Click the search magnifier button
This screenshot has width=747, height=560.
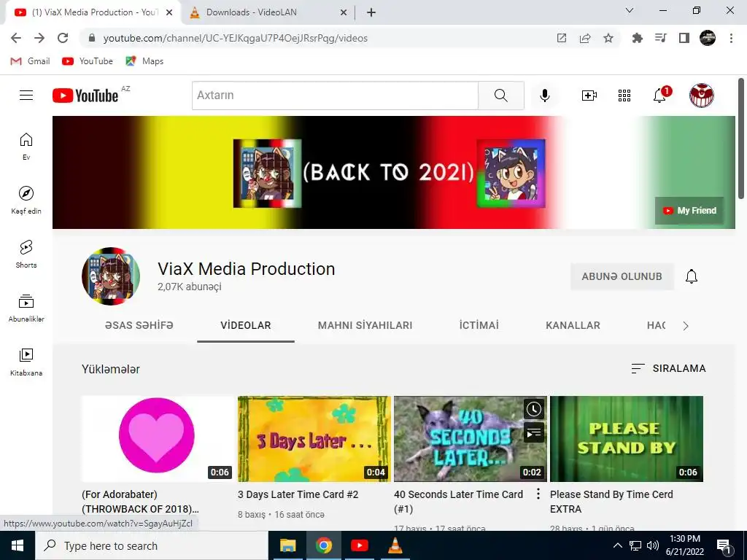coord(501,96)
